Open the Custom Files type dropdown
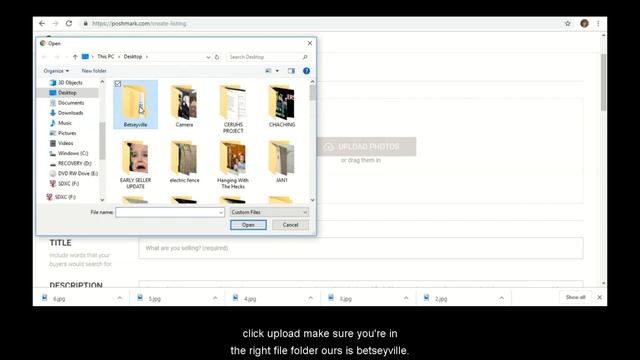The image size is (640, 360). click(269, 212)
